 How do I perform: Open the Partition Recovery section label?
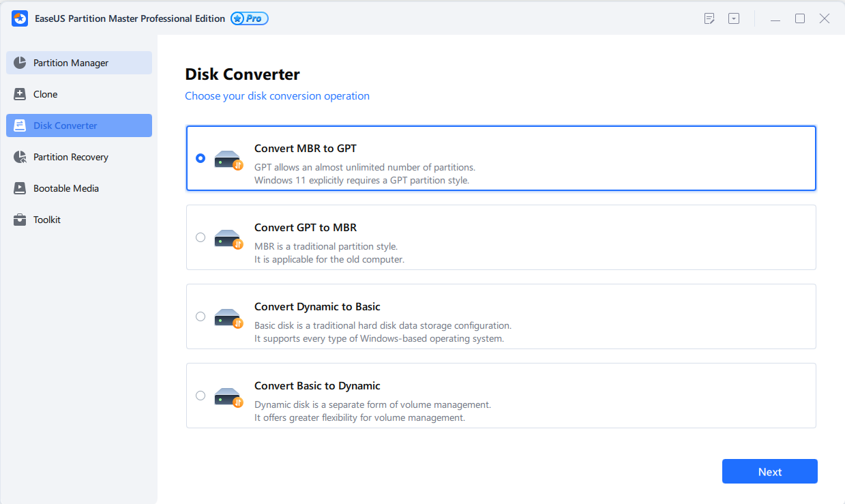pyautogui.click(x=71, y=157)
